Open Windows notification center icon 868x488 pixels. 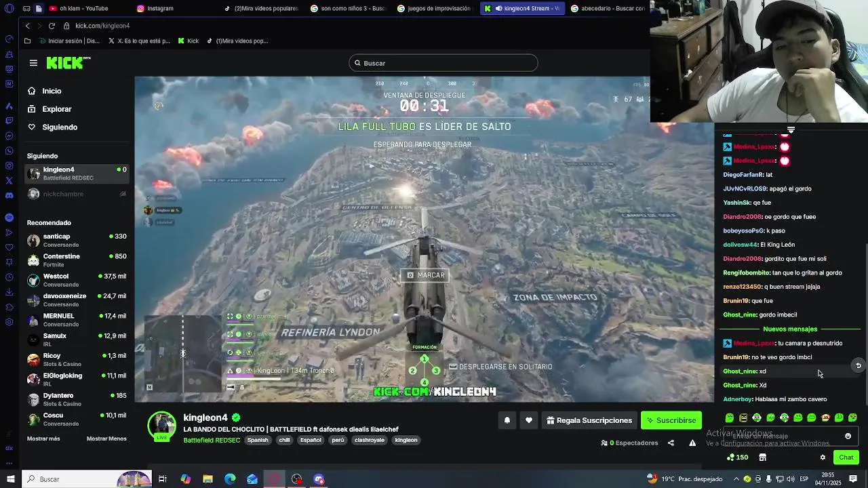click(x=853, y=479)
